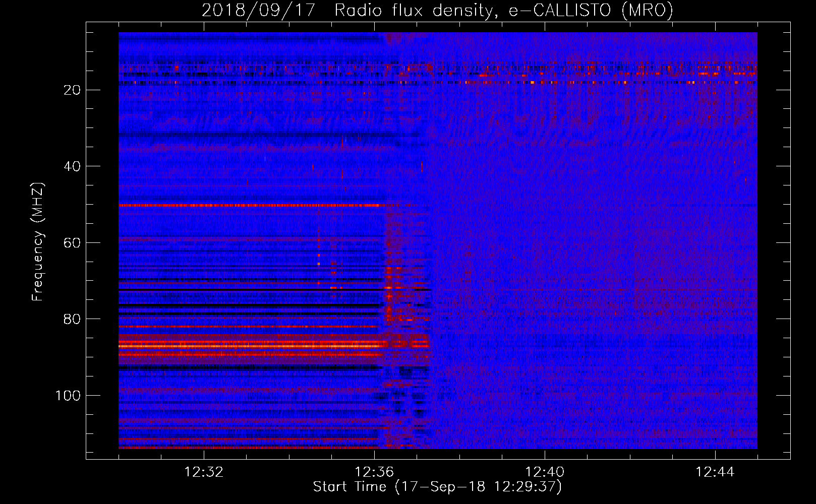Click the 12:36 time tick label
The width and height of the screenshot is (816, 504).
[374, 472]
